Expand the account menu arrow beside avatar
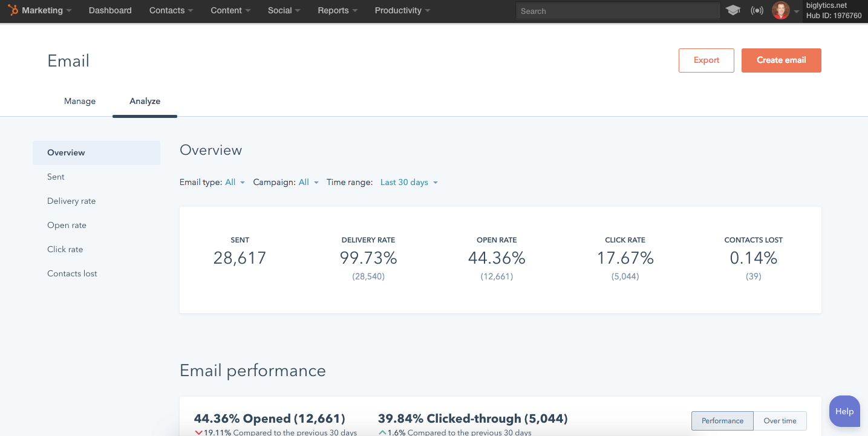Screen dimensions: 868x436 point(797,11)
